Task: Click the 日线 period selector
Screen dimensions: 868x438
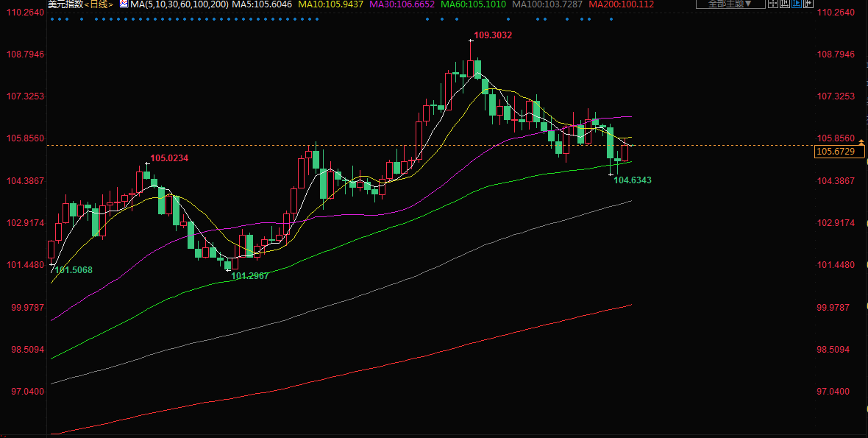Action: 99,4
